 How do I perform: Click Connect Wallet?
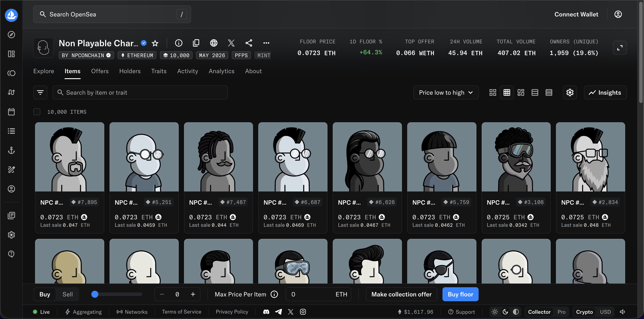[576, 14]
